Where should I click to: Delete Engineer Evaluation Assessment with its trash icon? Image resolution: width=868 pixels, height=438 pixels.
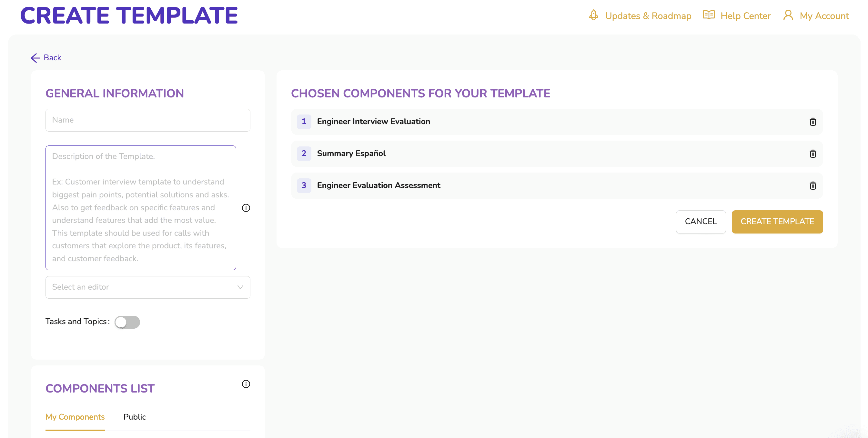pos(813,186)
